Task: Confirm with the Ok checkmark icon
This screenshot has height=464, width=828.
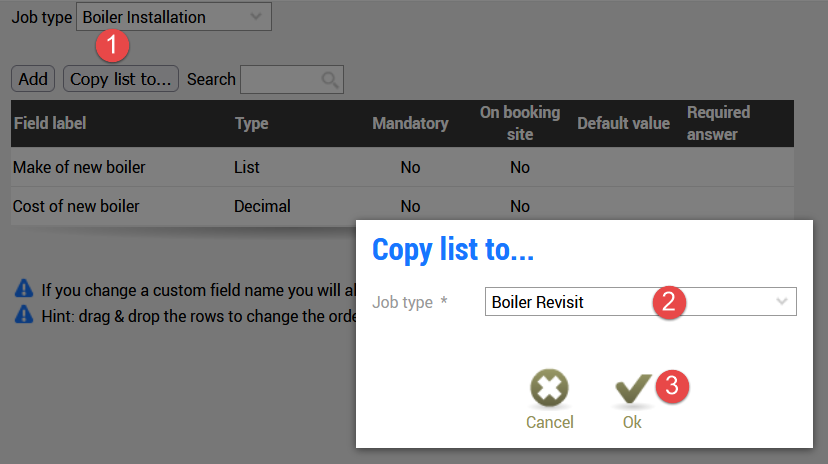Action: click(x=632, y=388)
